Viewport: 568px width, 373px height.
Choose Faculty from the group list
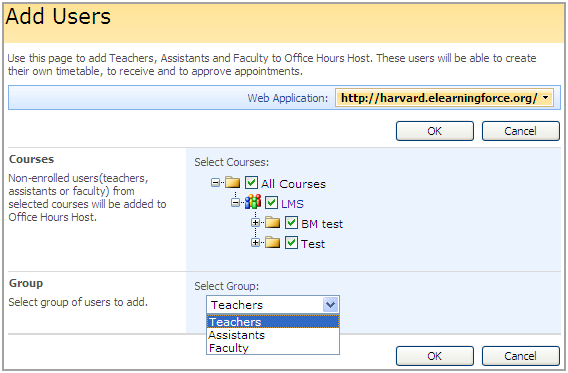tap(273, 348)
